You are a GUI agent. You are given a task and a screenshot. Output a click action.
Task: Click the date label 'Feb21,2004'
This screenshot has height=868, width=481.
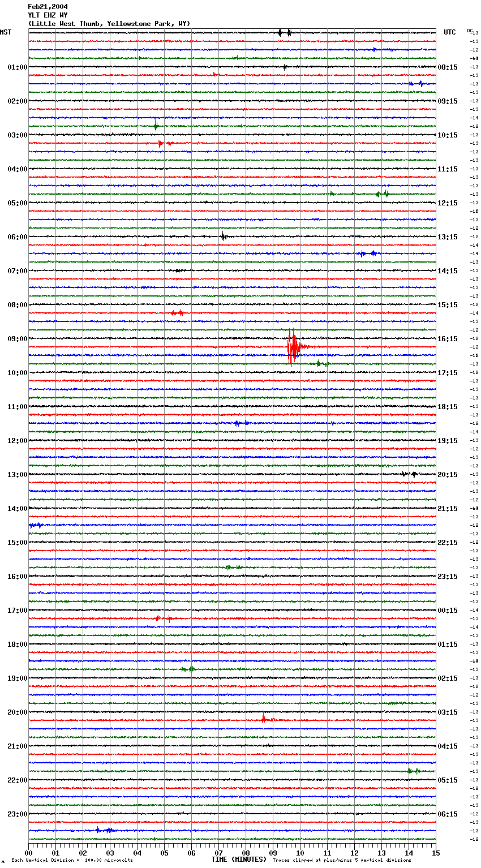pyautogui.click(x=48, y=7)
